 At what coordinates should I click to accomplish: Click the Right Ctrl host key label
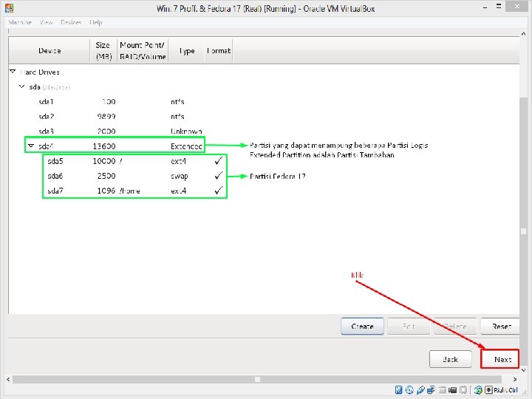point(505,390)
